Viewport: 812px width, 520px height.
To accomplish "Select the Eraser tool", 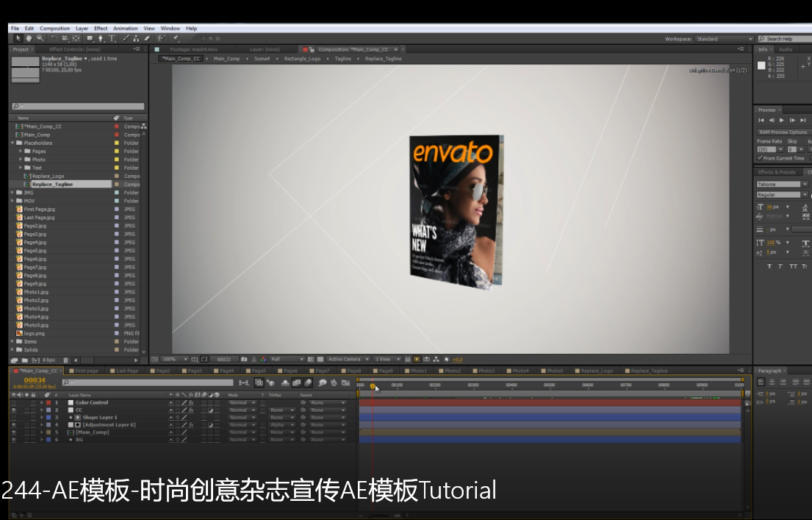I will (x=147, y=38).
